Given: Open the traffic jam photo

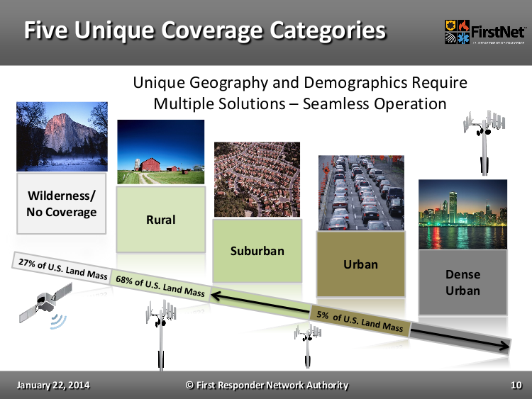Looking at the screenshot, I should pos(361,193).
